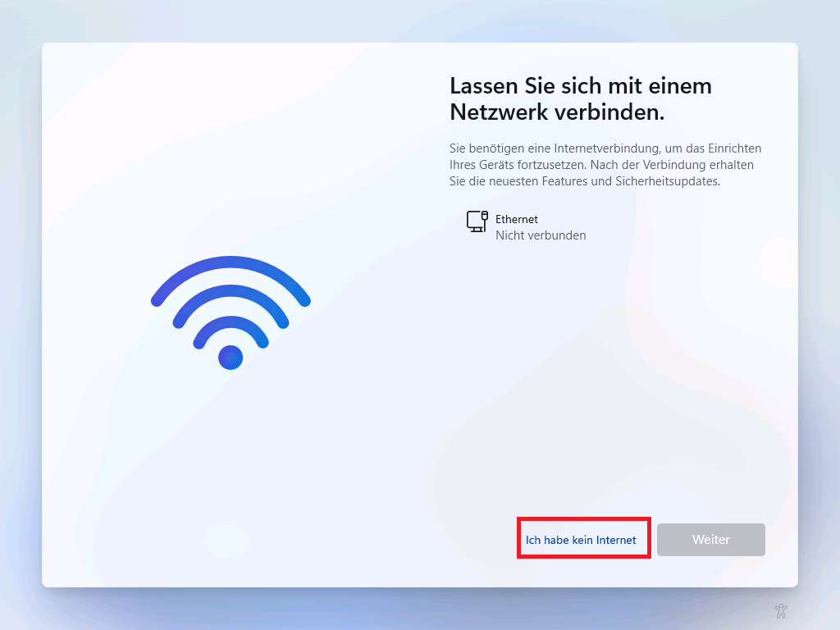Click the 'Sie benötigen eine Internetverbindung' line
The image size is (840, 630).
click(x=605, y=148)
